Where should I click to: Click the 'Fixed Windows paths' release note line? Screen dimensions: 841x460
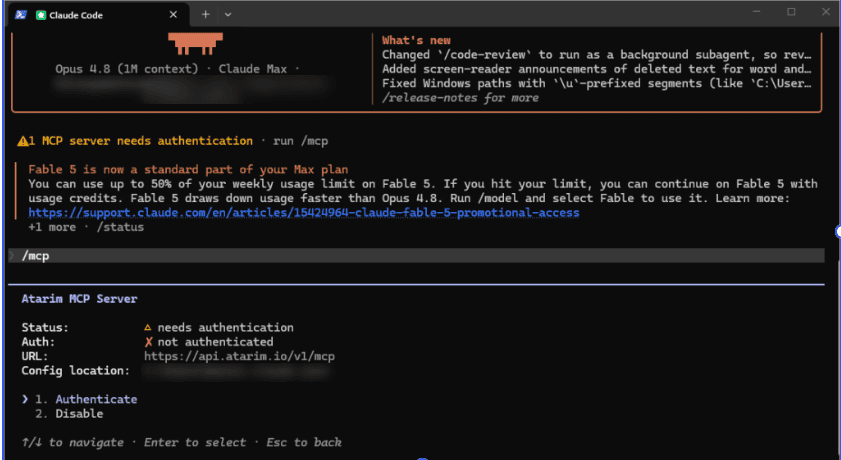596,84
